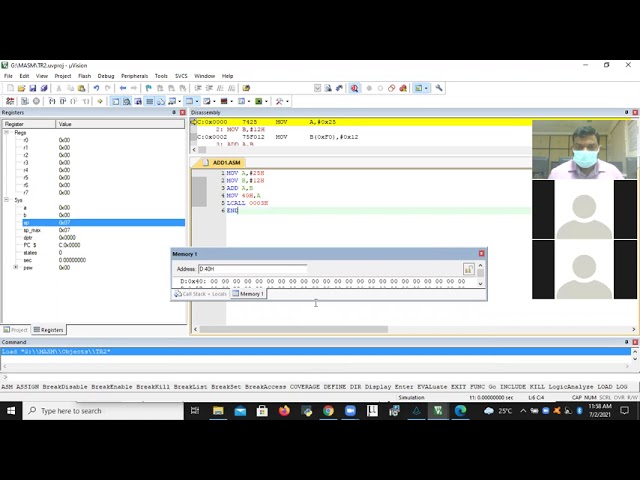Viewport: 640px width, 480px height.
Task: Collapse the Regs group in Registers panel
Action: tap(9, 132)
